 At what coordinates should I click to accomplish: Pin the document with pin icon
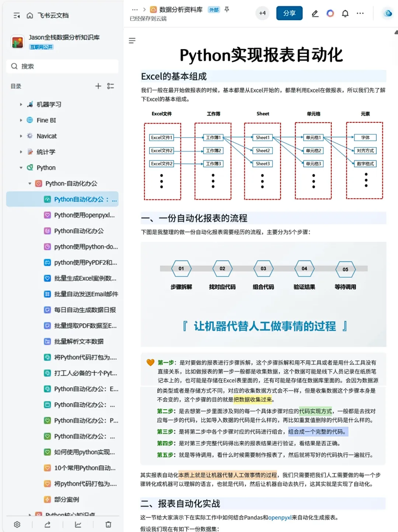point(227,10)
